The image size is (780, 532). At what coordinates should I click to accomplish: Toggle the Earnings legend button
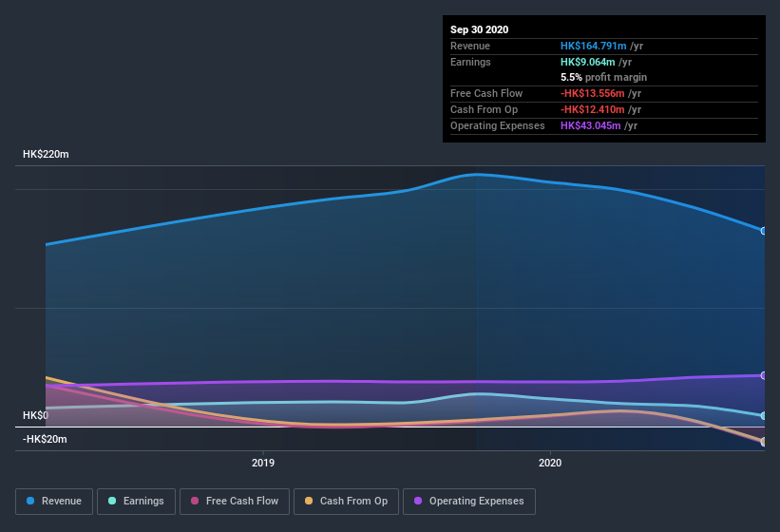tap(136, 502)
